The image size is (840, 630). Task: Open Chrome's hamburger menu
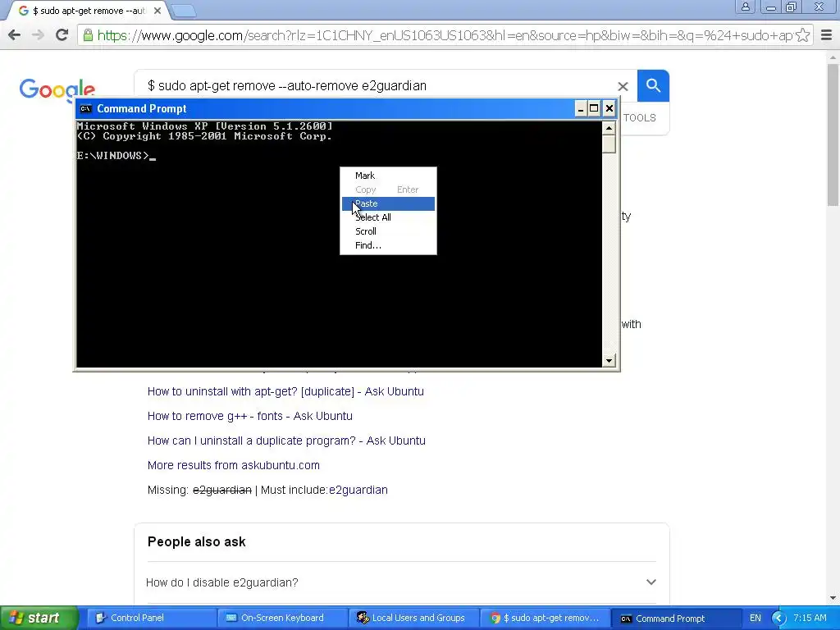pyautogui.click(x=827, y=35)
